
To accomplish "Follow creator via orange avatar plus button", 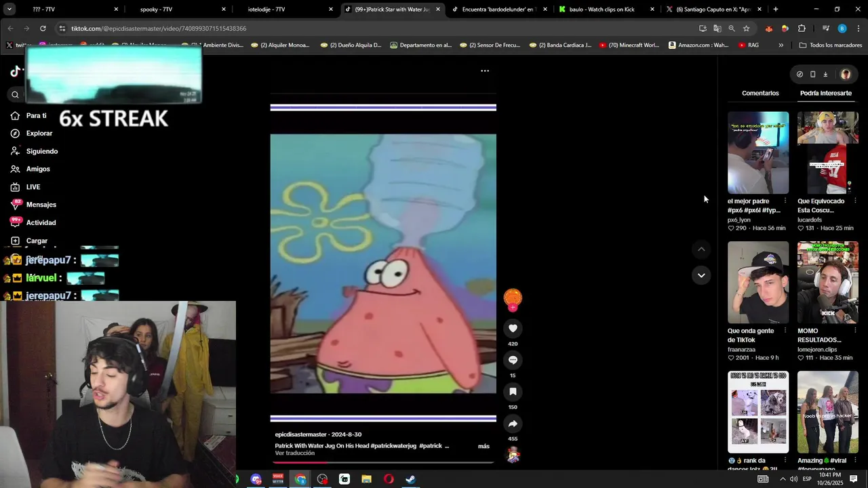I will (x=513, y=308).
